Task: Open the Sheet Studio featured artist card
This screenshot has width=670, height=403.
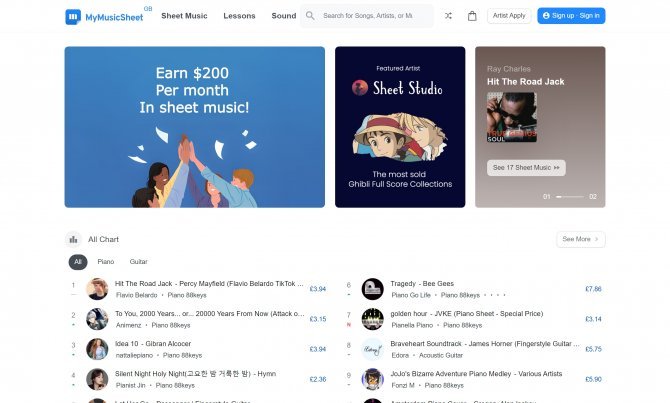Action: (400, 127)
